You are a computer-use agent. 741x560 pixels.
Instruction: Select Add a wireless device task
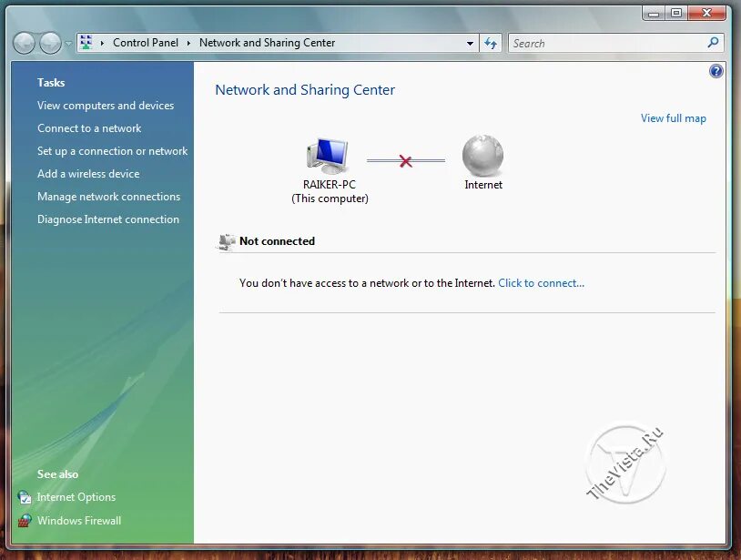88,174
